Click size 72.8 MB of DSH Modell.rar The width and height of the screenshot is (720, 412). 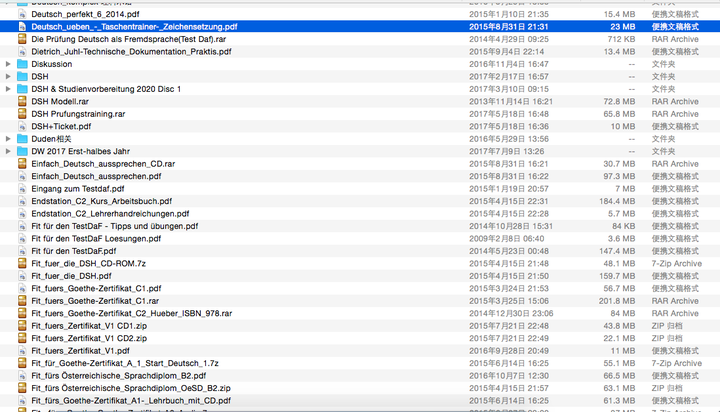coord(619,102)
